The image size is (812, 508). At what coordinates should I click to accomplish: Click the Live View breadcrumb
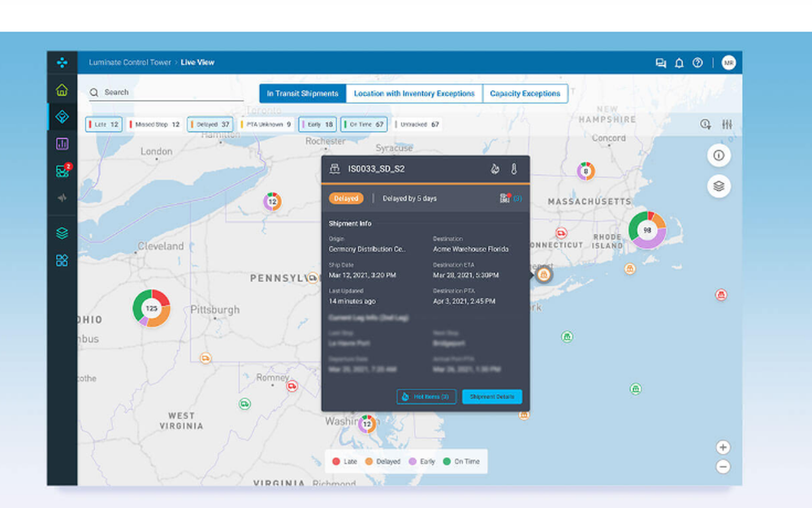197,63
